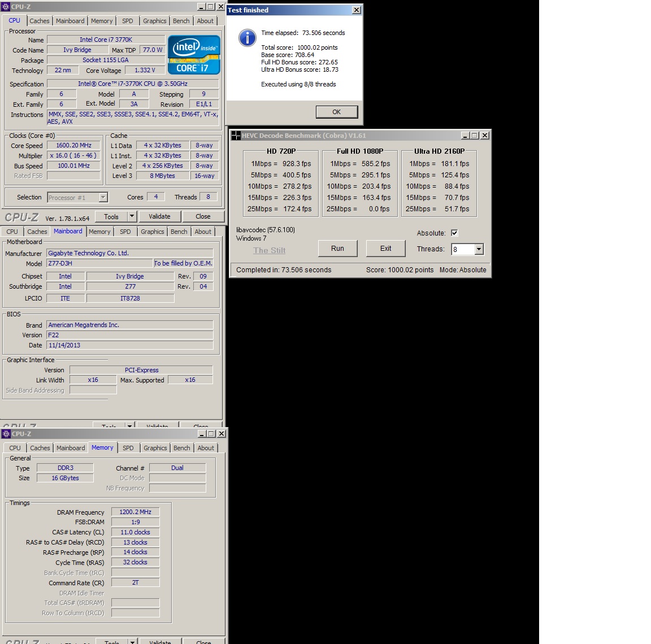Screen dimensions: 651x644
Task: Switch to Caches tab in top CPU-Z window
Action: coord(40,21)
